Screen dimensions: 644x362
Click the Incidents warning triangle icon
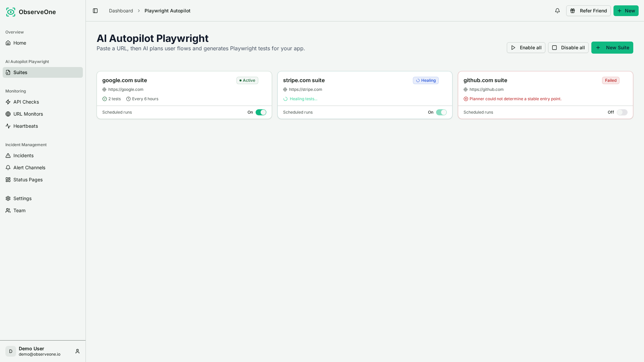(8, 156)
